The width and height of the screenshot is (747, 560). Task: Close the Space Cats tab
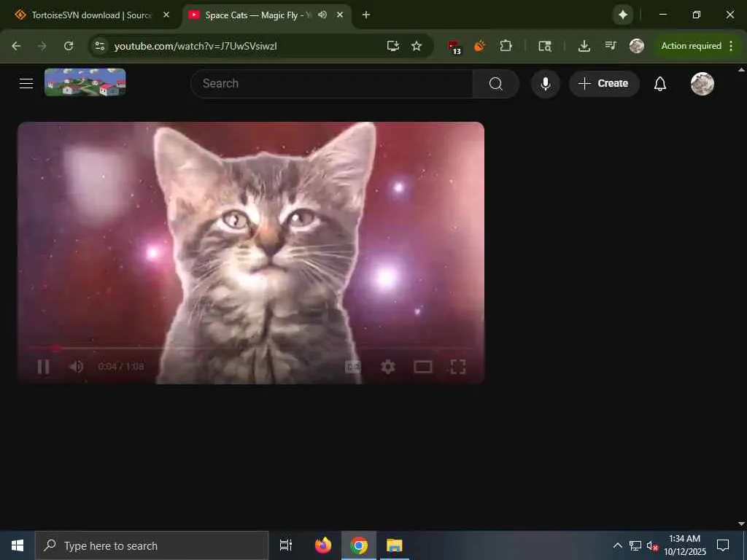point(340,15)
